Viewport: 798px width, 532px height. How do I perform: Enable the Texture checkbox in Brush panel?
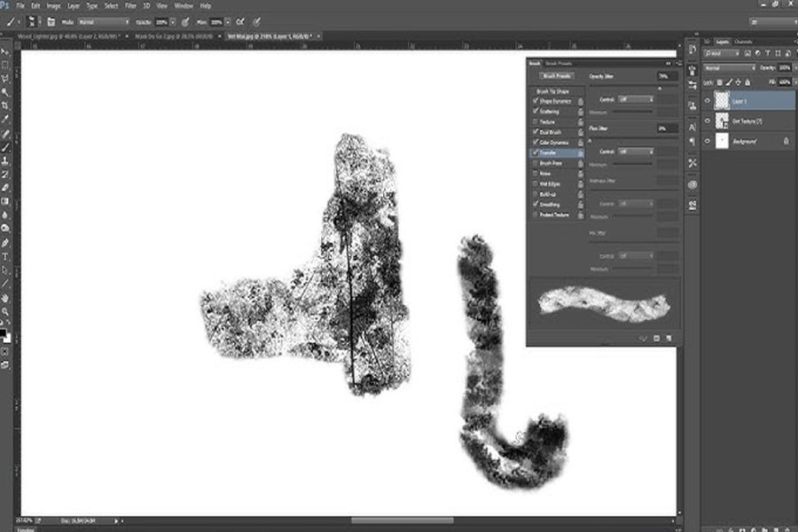tap(536, 121)
